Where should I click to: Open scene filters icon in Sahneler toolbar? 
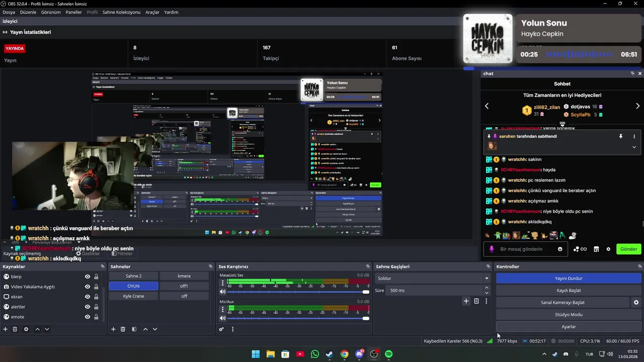tap(134, 329)
